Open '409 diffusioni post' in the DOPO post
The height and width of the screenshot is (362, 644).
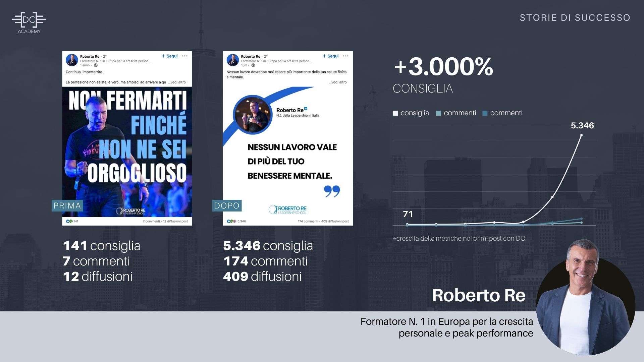tap(335, 221)
